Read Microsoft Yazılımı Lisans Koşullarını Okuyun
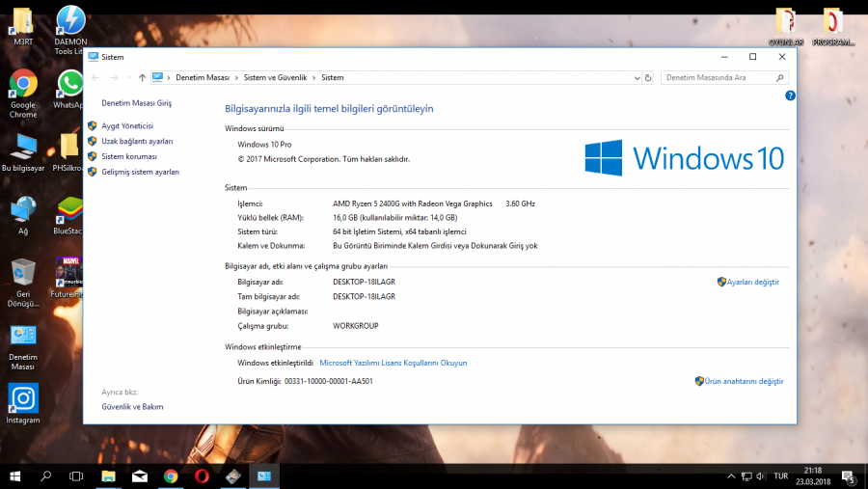Image resolution: width=868 pixels, height=489 pixels. point(393,363)
